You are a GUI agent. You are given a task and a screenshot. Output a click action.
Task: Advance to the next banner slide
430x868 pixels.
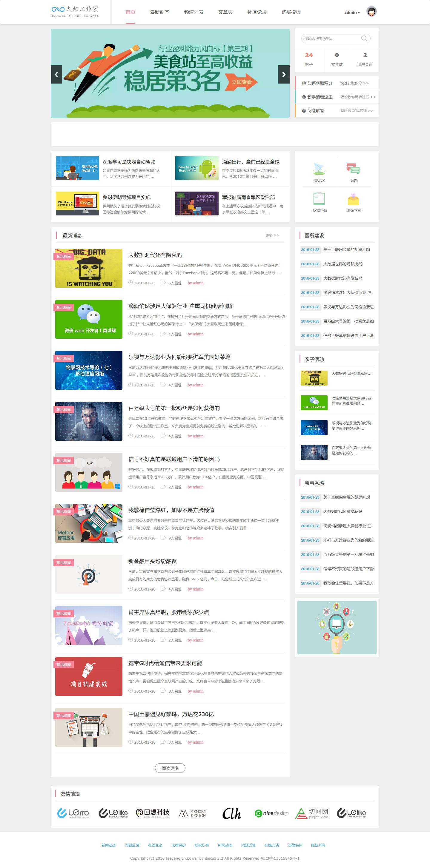284,75
